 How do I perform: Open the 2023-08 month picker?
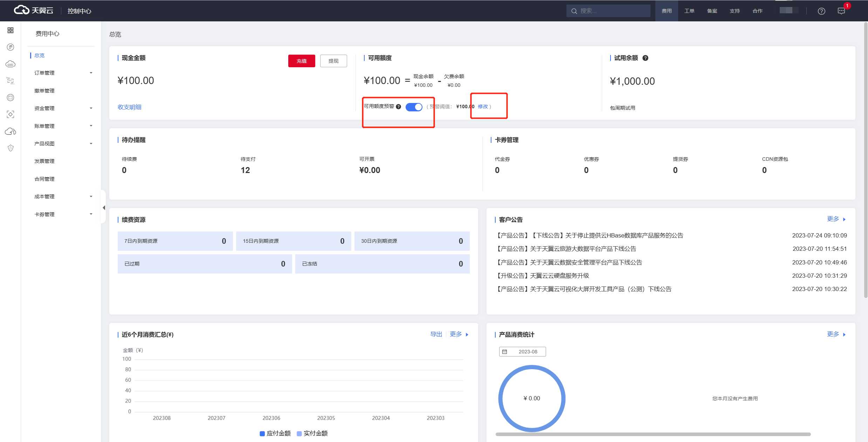[522, 352]
